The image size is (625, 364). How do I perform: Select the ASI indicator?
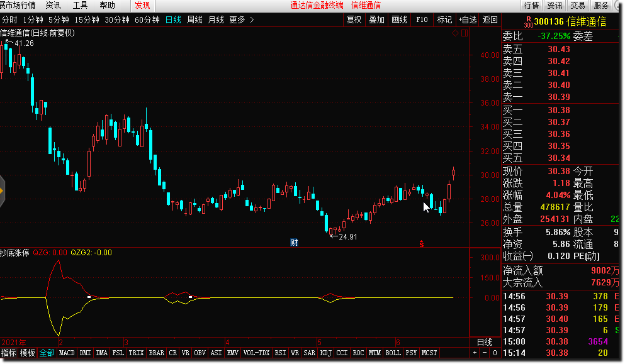216,353
